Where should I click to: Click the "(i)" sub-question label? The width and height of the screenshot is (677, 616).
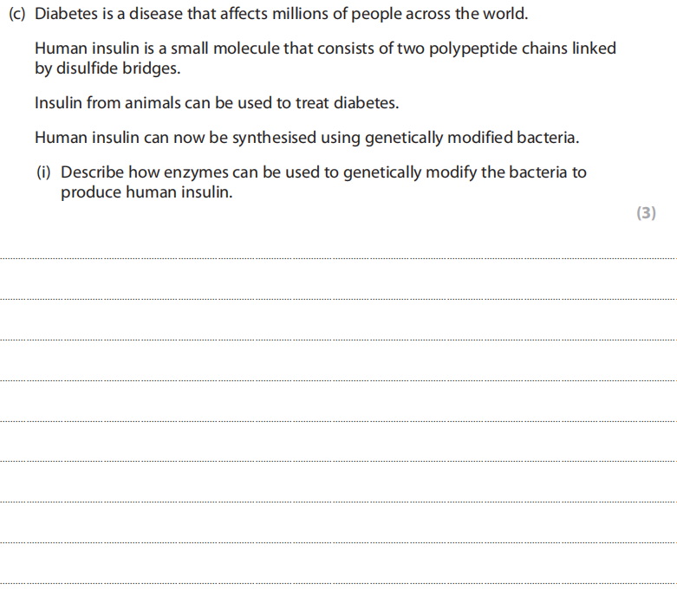tap(45, 172)
